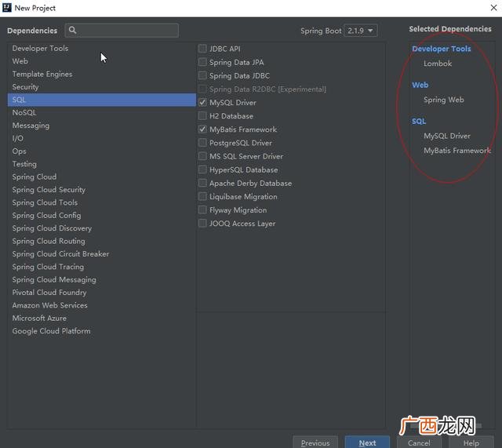The width and height of the screenshot is (502, 448).
Task: Check MS SQL Server Driver
Action: [x=202, y=156]
